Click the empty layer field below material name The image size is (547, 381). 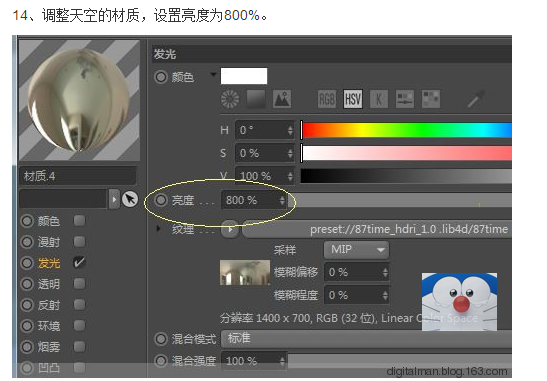(64, 199)
